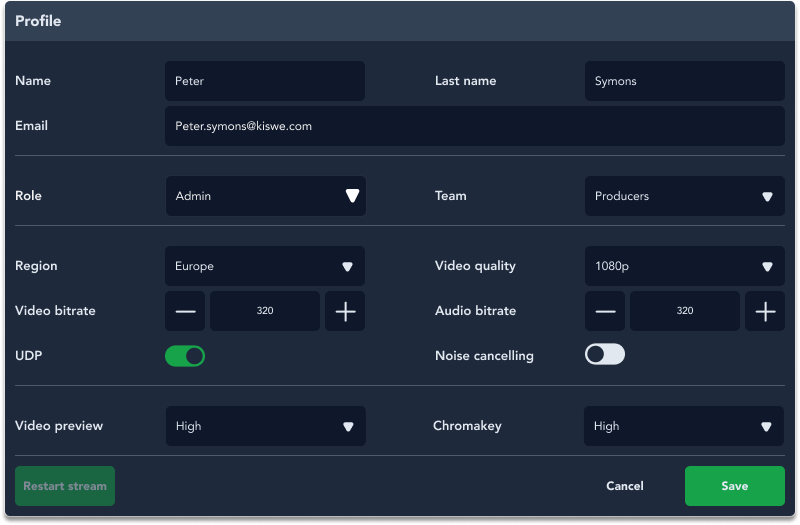Open the Region dropdown showing Europe
Screen dimensions: 800x525
265,266
